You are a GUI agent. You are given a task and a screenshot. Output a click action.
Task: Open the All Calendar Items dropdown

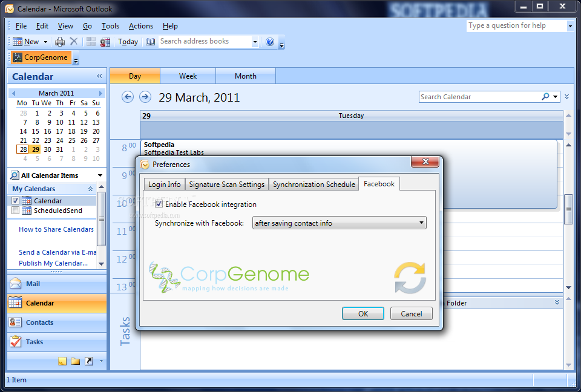[100, 175]
